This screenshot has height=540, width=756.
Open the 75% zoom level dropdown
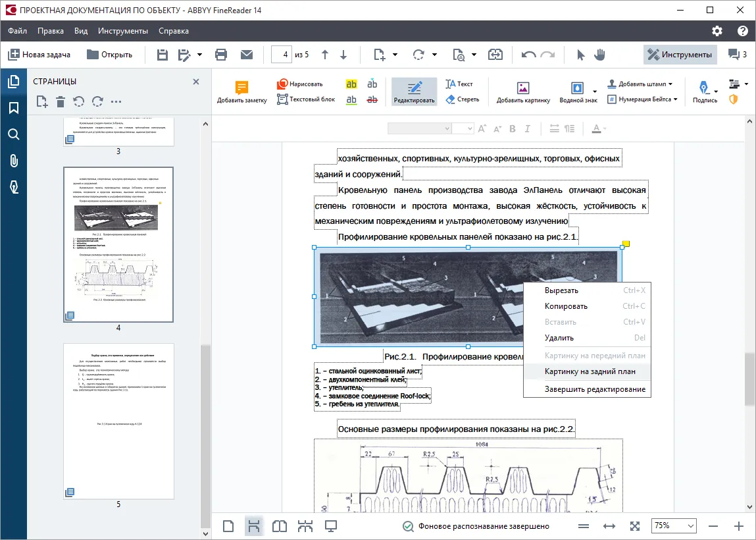point(674,526)
